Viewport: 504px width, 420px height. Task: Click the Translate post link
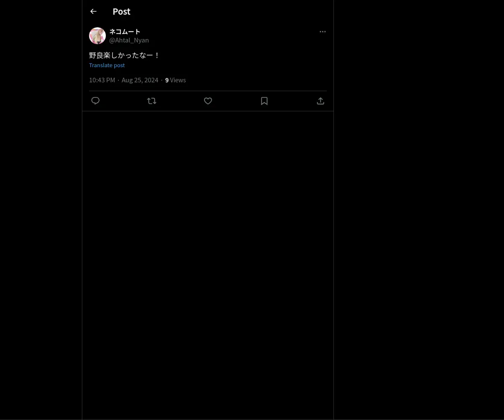point(107,65)
